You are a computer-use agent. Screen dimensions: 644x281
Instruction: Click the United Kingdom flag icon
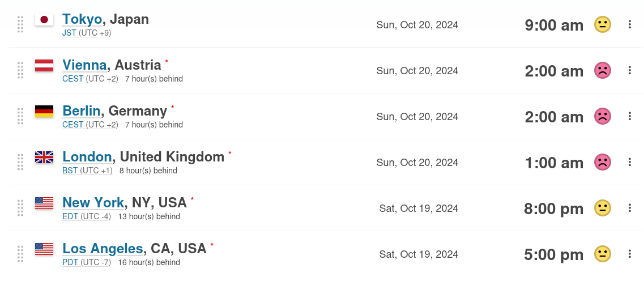(x=44, y=157)
